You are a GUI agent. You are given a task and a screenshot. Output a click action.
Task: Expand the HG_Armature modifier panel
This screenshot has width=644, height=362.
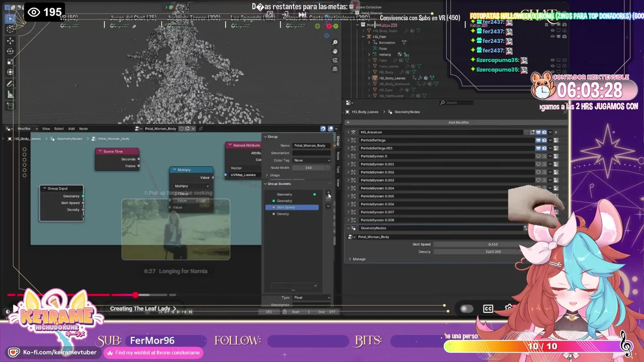point(348,132)
